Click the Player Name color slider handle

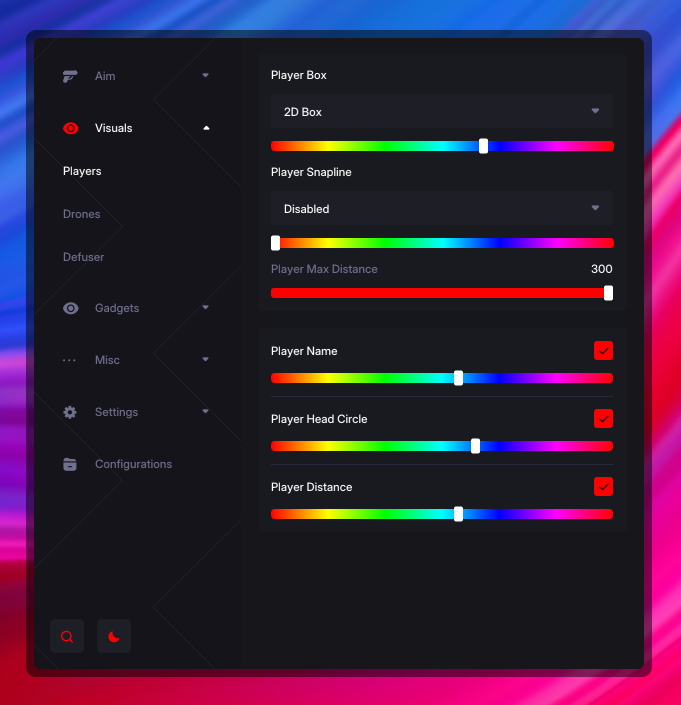point(458,378)
